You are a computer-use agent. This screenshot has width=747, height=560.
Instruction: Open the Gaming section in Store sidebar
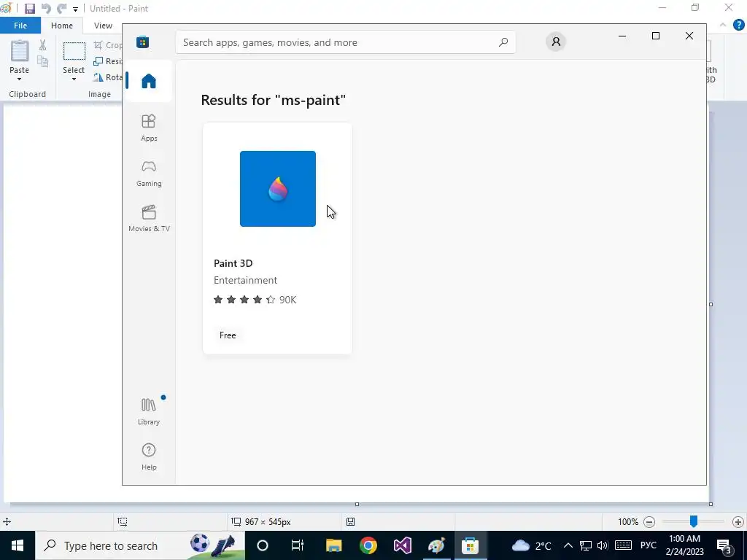(149, 173)
